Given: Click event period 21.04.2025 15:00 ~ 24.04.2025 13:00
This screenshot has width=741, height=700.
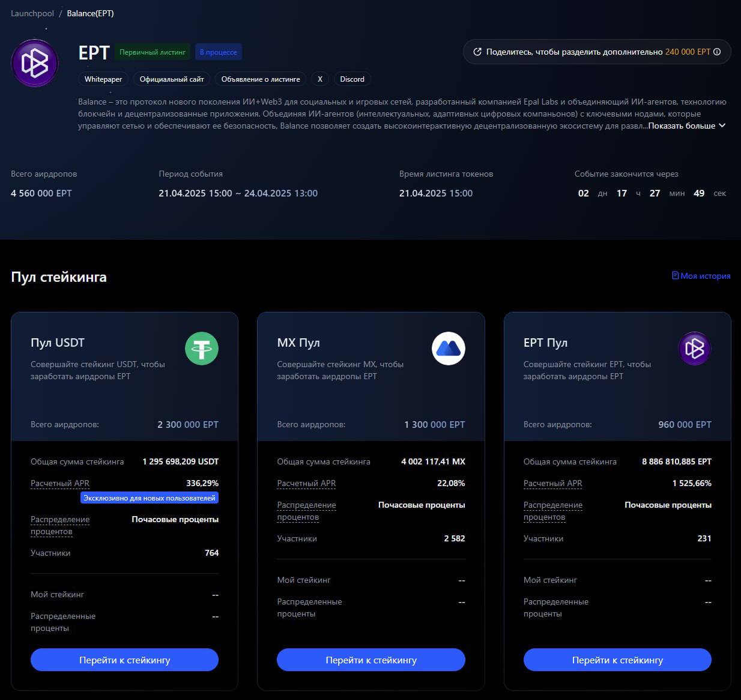Looking at the screenshot, I should [238, 193].
